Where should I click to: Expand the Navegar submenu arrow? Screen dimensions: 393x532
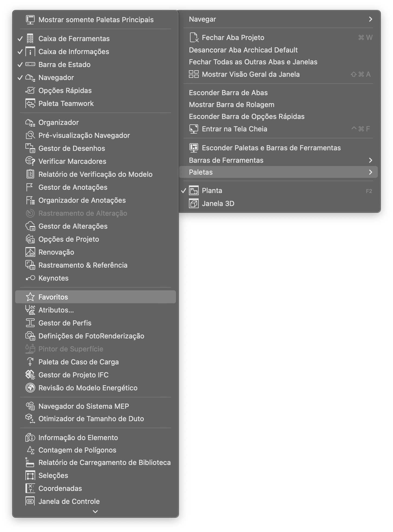(371, 19)
